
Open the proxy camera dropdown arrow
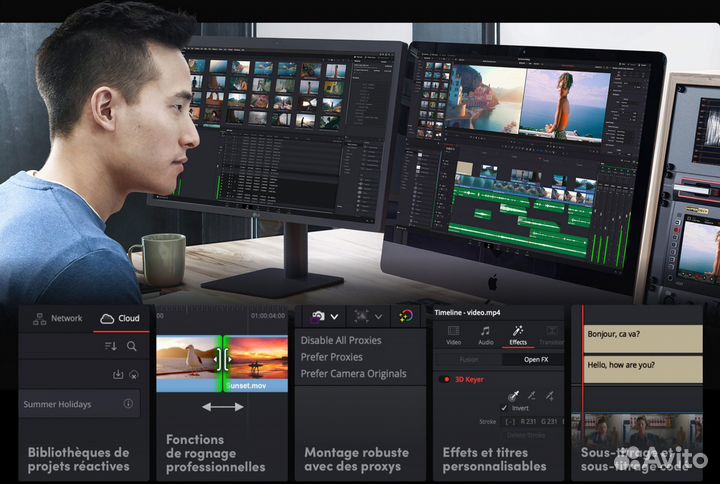334,316
